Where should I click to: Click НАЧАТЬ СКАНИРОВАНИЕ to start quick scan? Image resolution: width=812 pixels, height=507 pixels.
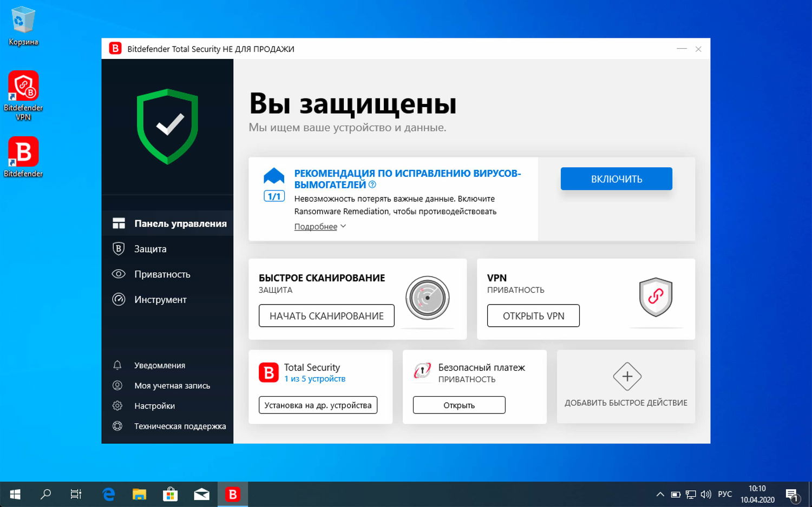point(326,315)
